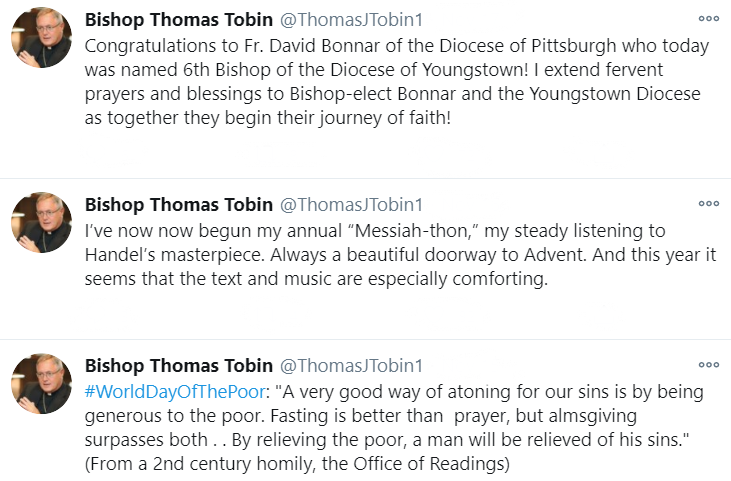Viewport: 731px width, 481px height.
Task: Click Bishop Thomas Tobin name on the almsgiving tweet
Action: click(178, 366)
